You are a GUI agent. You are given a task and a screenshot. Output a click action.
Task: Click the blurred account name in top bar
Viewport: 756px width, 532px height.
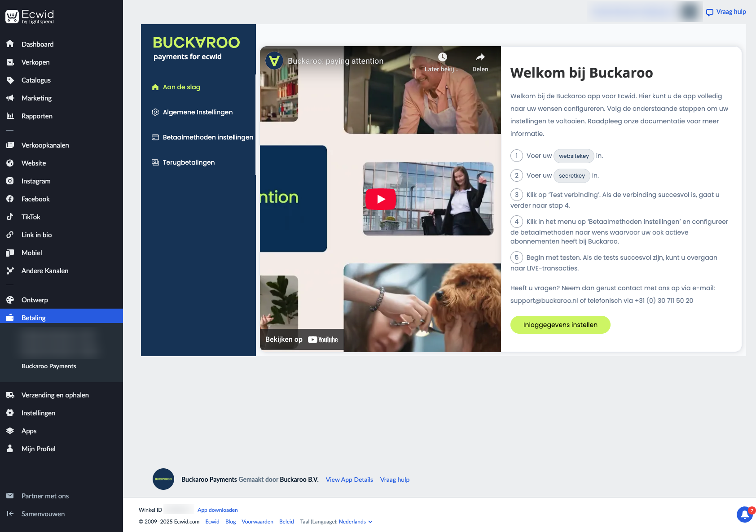pos(645,12)
